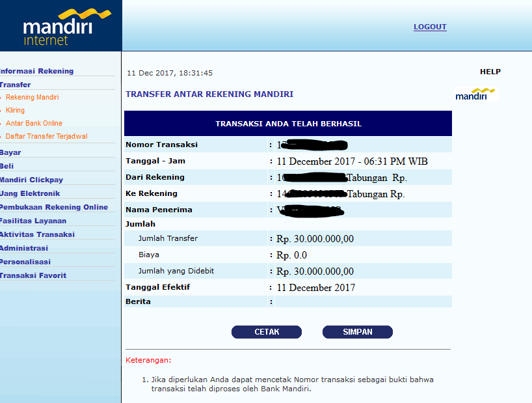Open Informasi Rekening menu
The height and width of the screenshot is (403, 532).
tap(37, 71)
